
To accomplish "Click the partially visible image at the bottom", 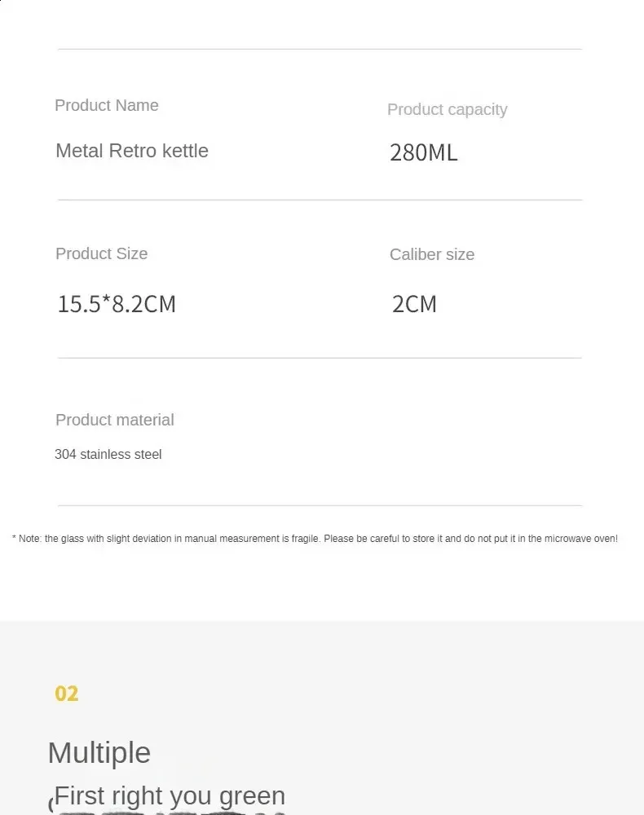I will pos(169,813).
